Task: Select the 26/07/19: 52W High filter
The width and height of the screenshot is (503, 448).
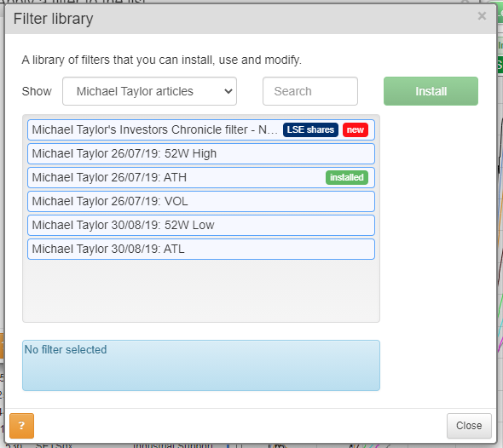Action: (x=201, y=153)
